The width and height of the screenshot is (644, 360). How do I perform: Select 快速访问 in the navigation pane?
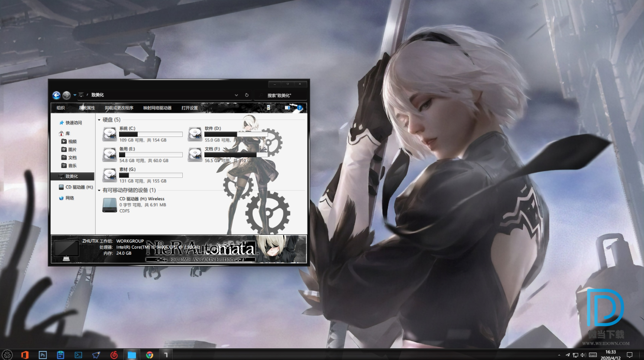pos(71,123)
